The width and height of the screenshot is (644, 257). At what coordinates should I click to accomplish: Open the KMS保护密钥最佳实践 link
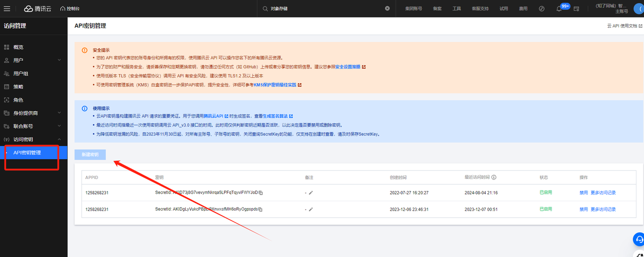275,85
